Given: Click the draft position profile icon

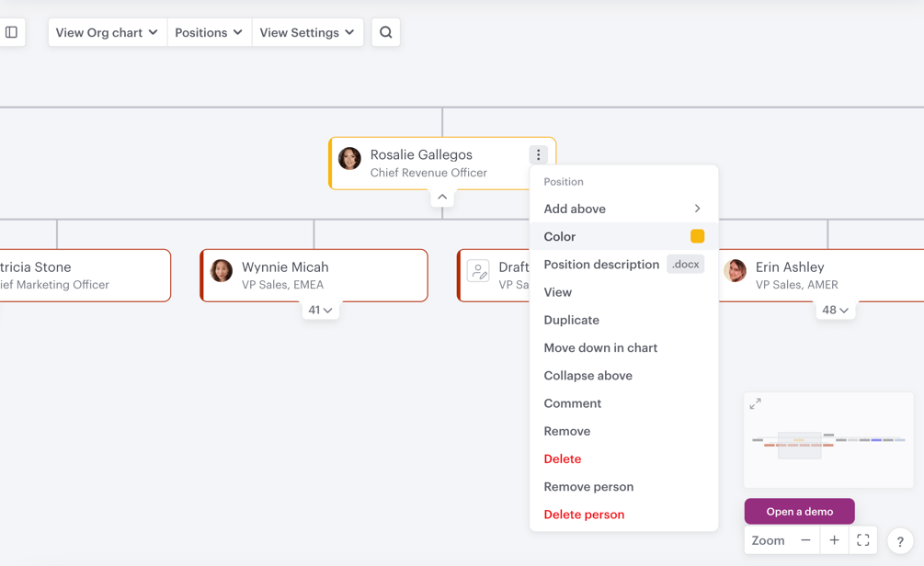Looking at the screenshot, I should point(478,271).
